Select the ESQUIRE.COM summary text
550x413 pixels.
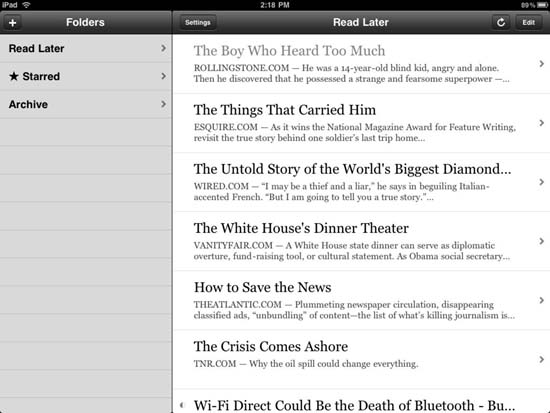tap(355, 132)
